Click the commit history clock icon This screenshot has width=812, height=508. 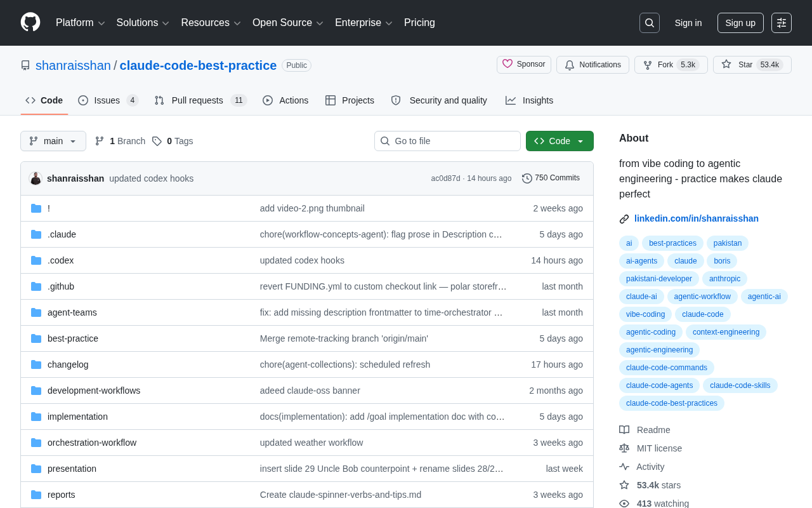click(x=527, y=178)
